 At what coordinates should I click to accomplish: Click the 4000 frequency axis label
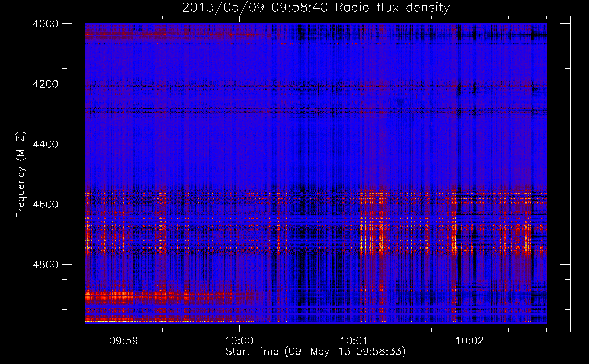tap(46, 24)
